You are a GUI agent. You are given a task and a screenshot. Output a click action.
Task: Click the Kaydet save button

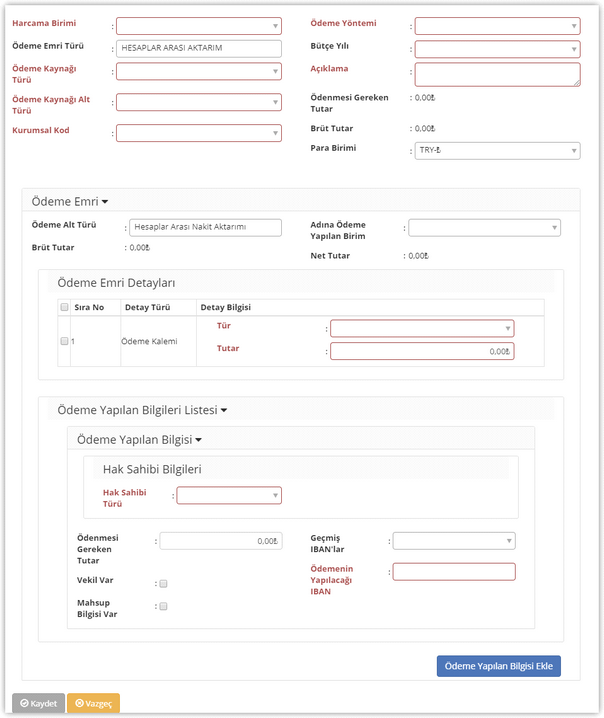point(38,703)
